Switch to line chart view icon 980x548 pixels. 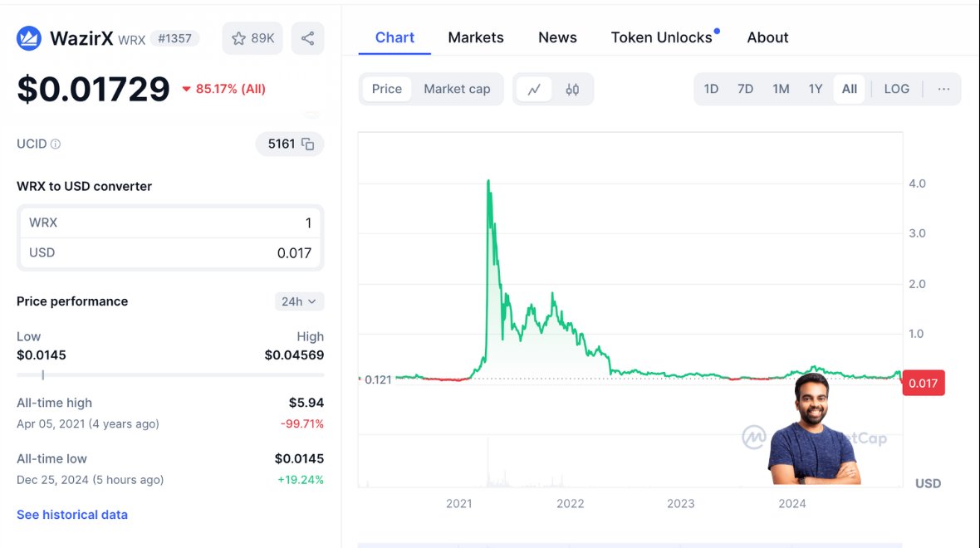pos(534,90)
